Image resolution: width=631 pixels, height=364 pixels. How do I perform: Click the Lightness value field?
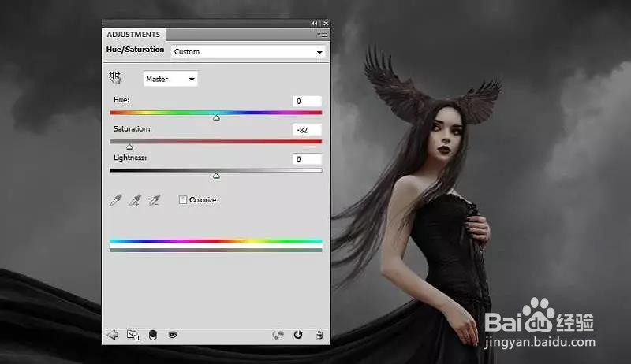click(x=307, y=159)
